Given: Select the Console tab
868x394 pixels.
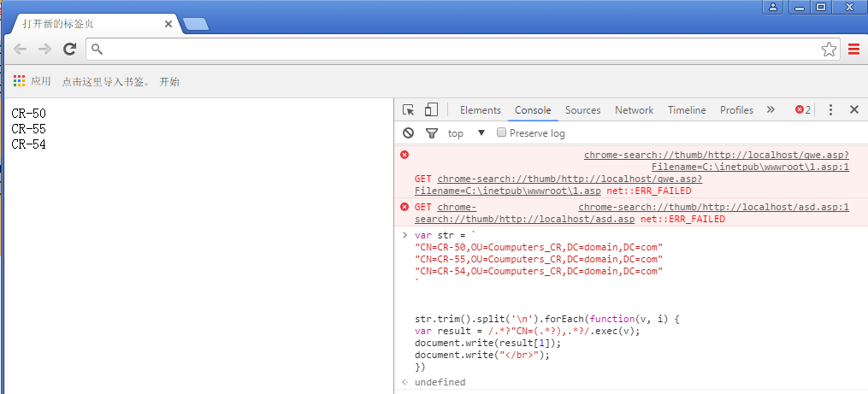Looking at the screenshot, I should 533,109.
